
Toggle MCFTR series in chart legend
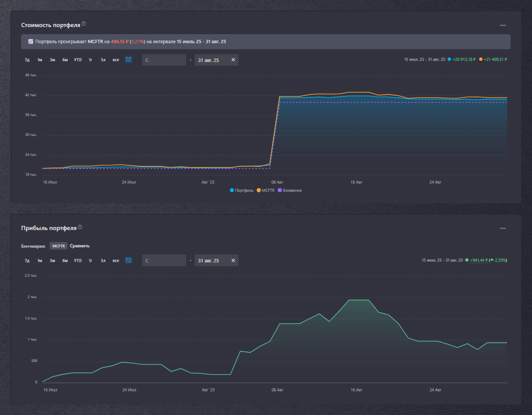pyautogui.click(x=266, y=190)
